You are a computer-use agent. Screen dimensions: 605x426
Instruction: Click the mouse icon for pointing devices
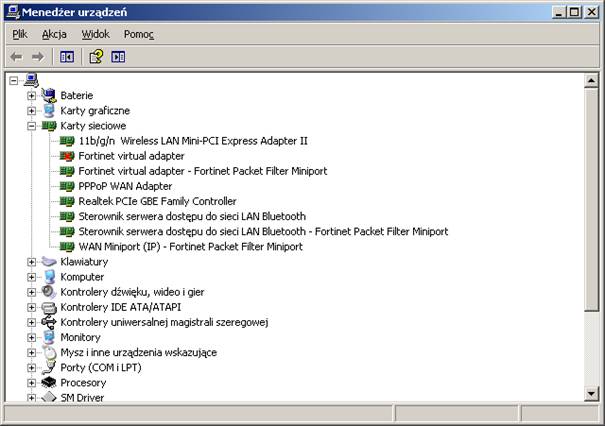tap(49, 352)
